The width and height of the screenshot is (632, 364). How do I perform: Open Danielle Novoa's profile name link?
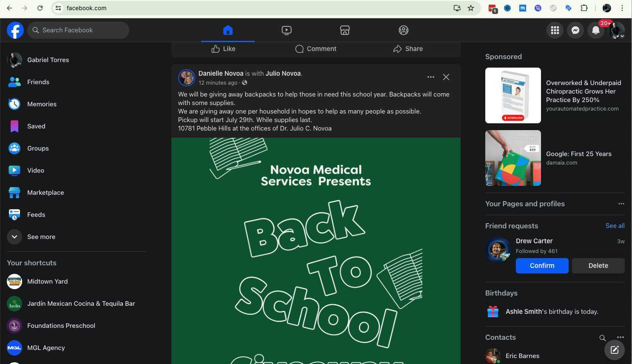221,74
